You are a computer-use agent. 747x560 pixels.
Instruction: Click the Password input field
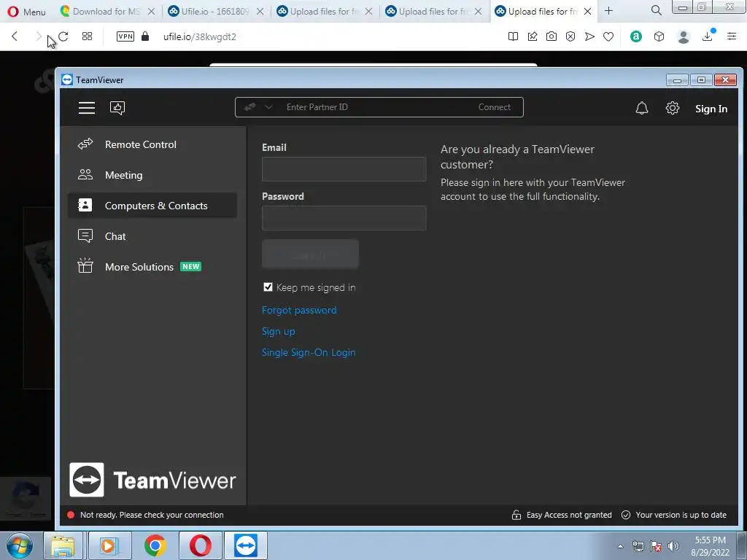(x=344, y=218)
